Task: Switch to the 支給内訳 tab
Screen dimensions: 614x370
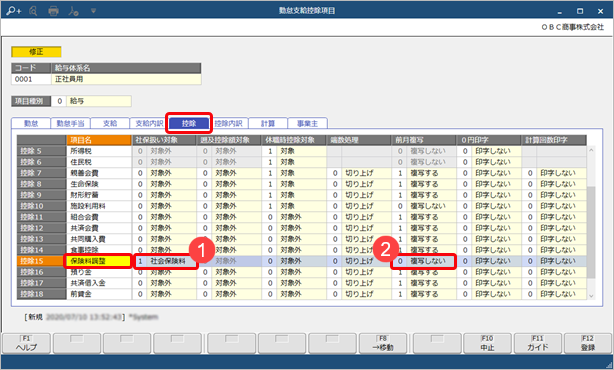Action: point(149,123)
